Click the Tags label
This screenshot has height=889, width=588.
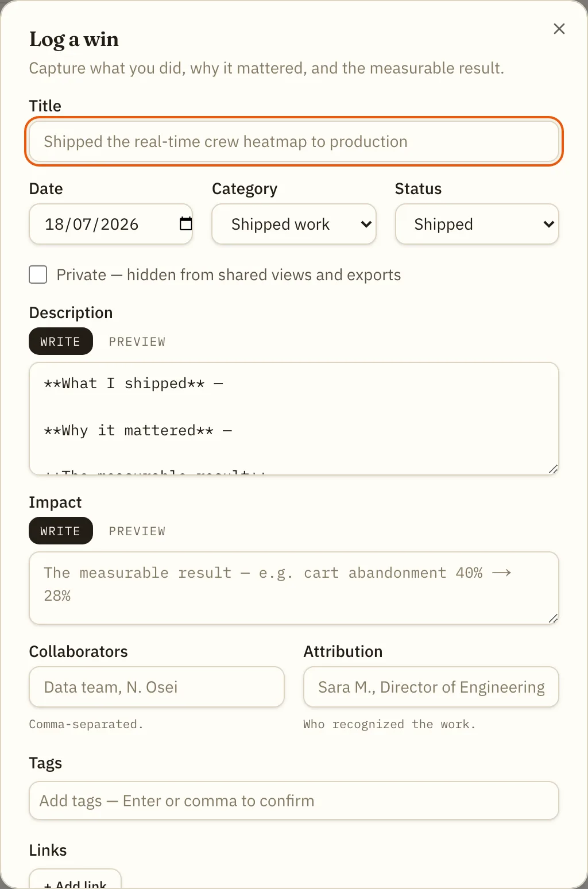[x=46, y=763]
